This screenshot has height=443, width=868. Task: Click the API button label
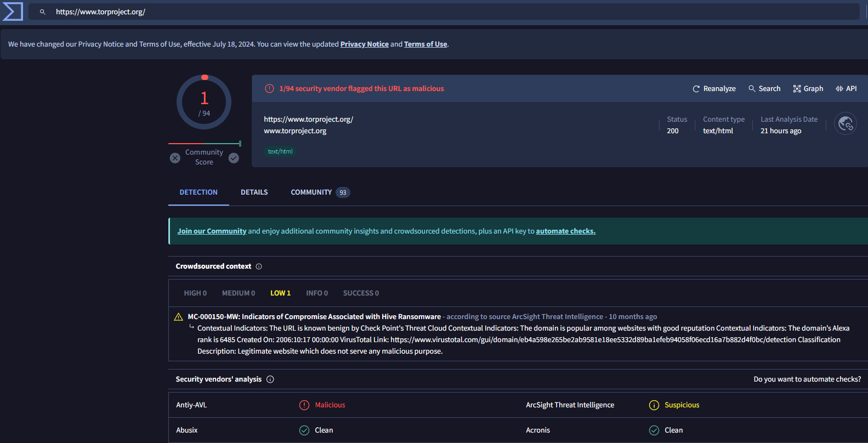851,89
